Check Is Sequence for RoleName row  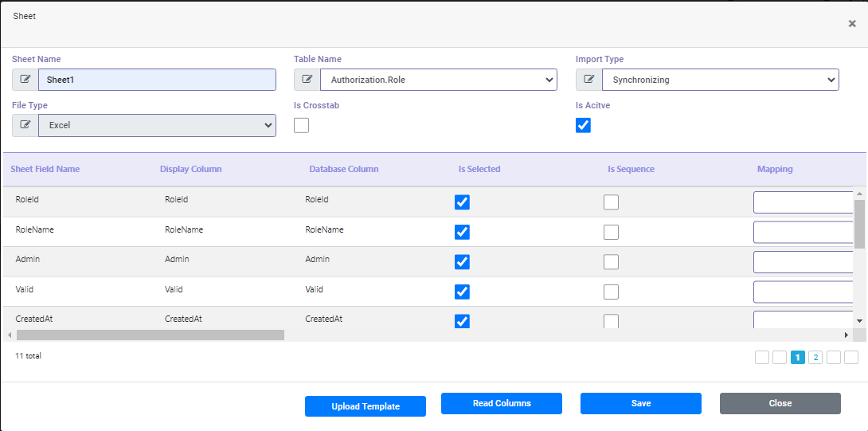click(611, 232)
